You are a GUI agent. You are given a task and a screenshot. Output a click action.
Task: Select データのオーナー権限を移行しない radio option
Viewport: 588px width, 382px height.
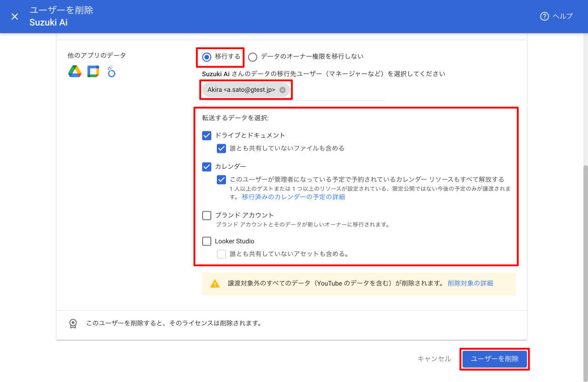253,57
